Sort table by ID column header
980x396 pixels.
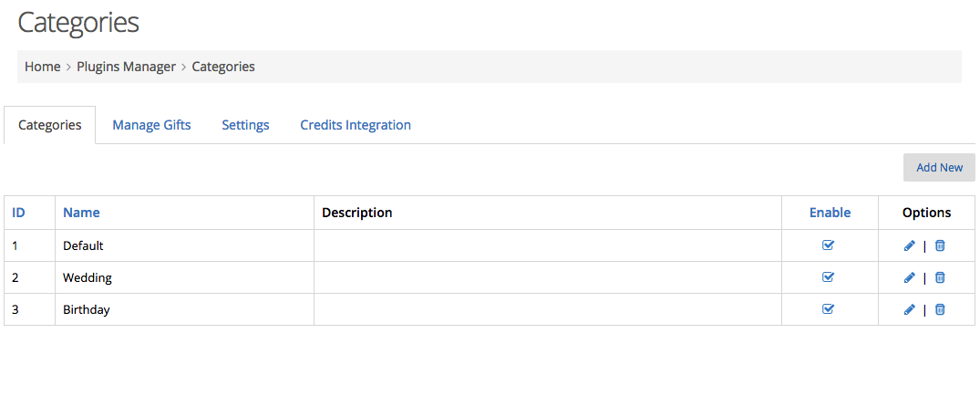(19, 213)
